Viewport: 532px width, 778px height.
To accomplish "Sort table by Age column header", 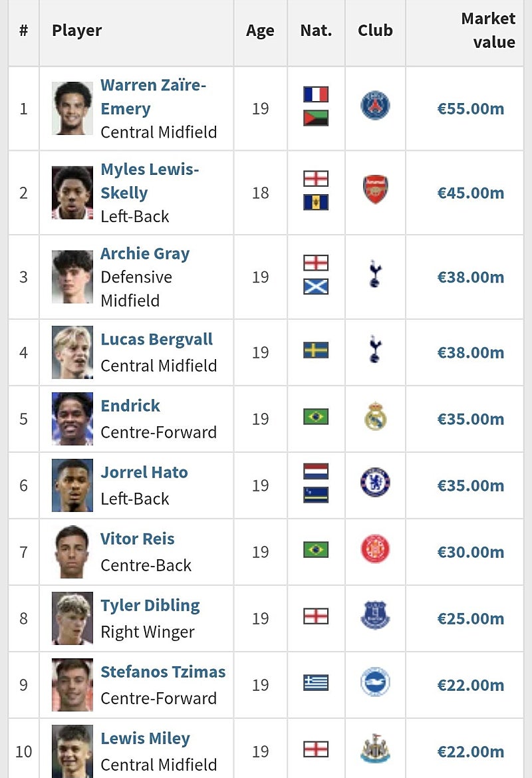I will (x=260, y=31).
